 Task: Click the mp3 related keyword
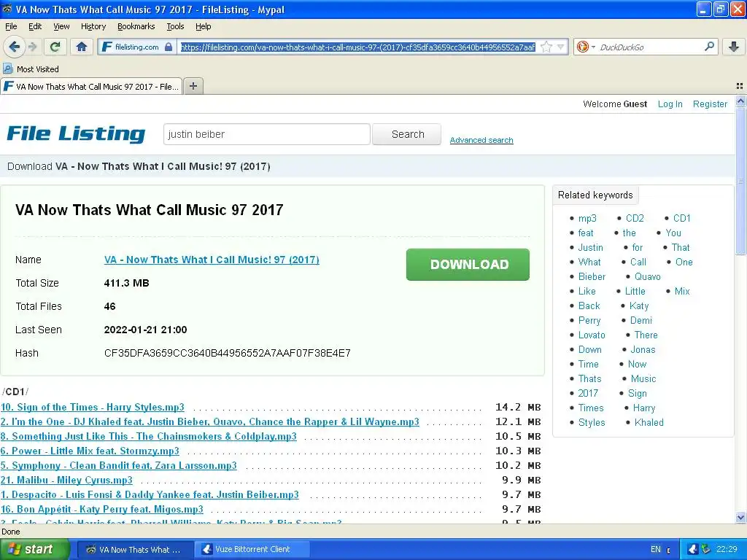pyautogui.click(x=587, y=218)
